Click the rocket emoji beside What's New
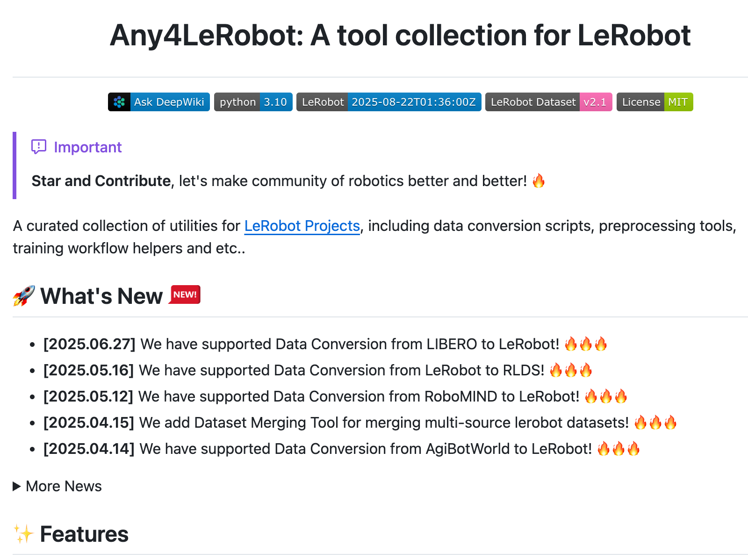This screenshot has width=748, height=560. click(x=24, y=296)
